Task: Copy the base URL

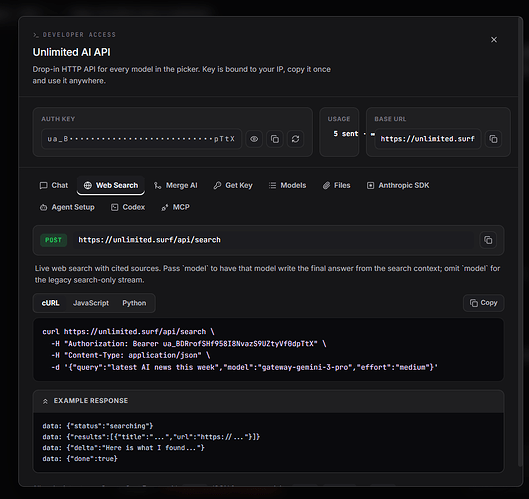Action: click(493, 139)
